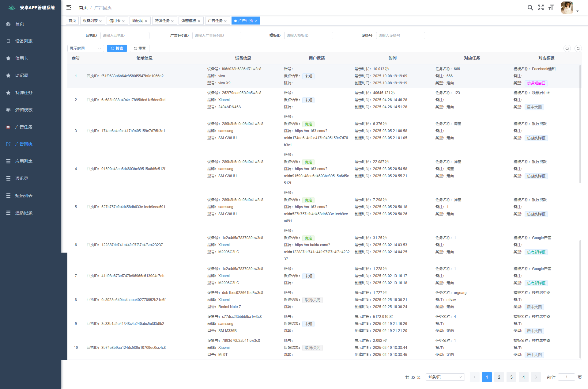
Task: Open 助记词 sidebar entry
Action: (x=31, y=75)
